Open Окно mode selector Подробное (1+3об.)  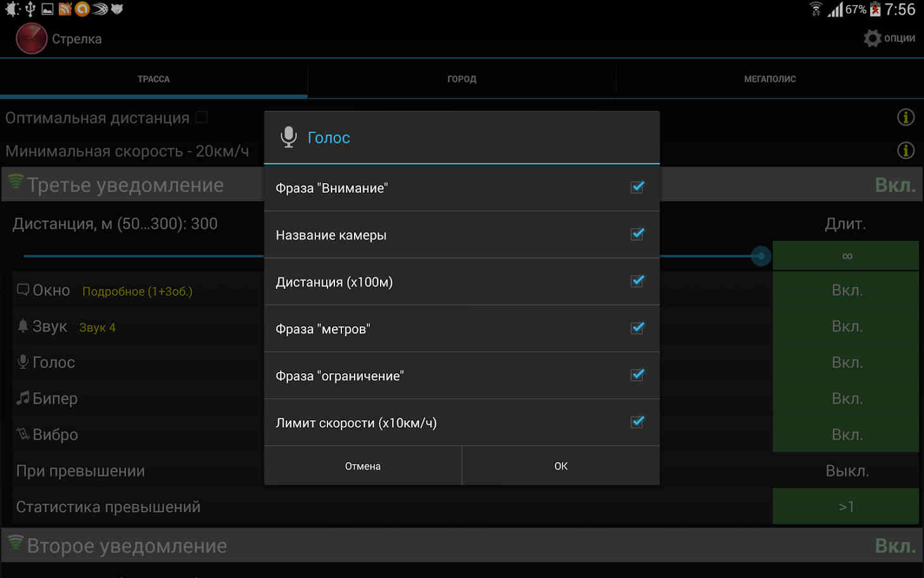(x=137, y=292)
